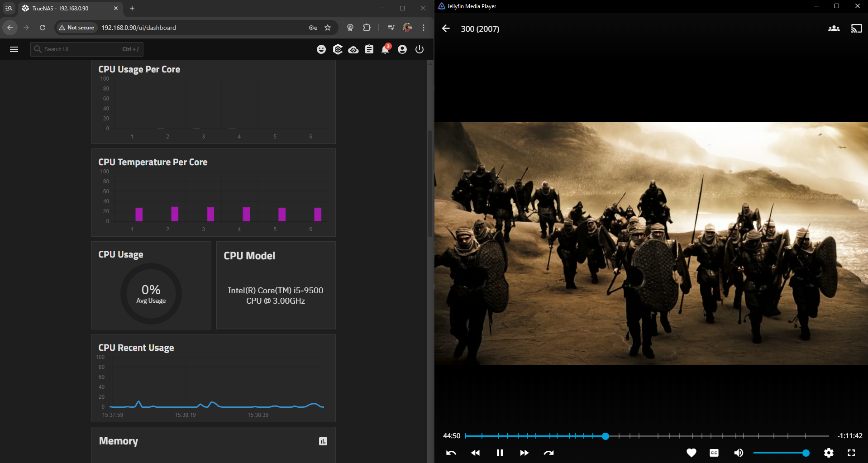The width and height of the screenshot is (868, 463).
Task: Open Jellyfin SyncPlay group icon
Action: click(834, 29)
